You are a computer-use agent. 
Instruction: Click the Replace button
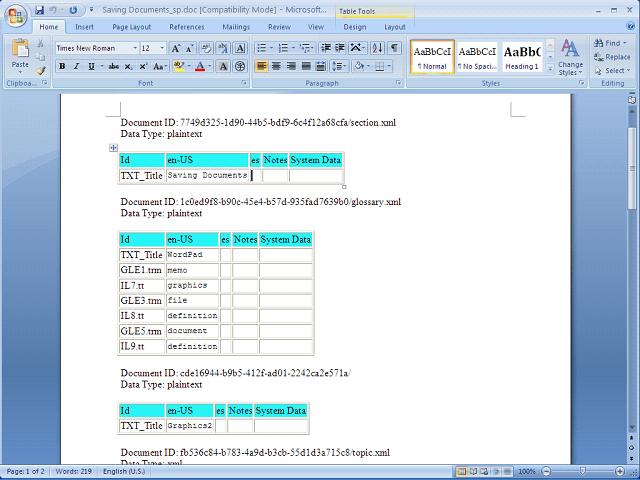coord(612,57)
